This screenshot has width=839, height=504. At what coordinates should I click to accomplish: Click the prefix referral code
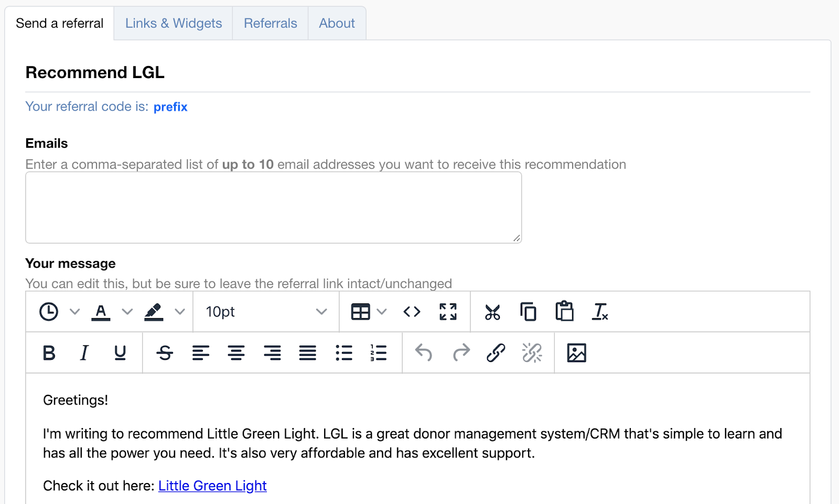(x=170, y=107)
